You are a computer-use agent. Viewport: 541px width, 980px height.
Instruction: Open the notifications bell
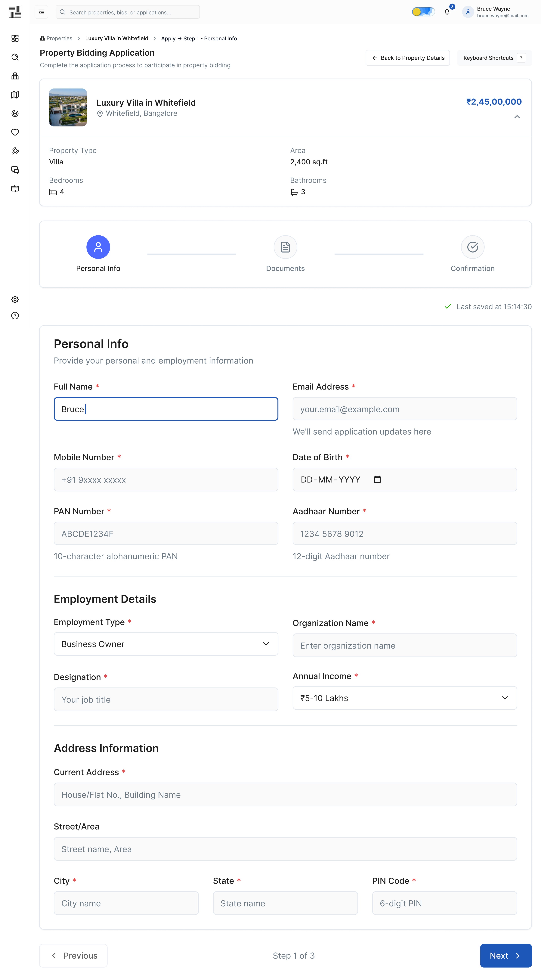447,12
